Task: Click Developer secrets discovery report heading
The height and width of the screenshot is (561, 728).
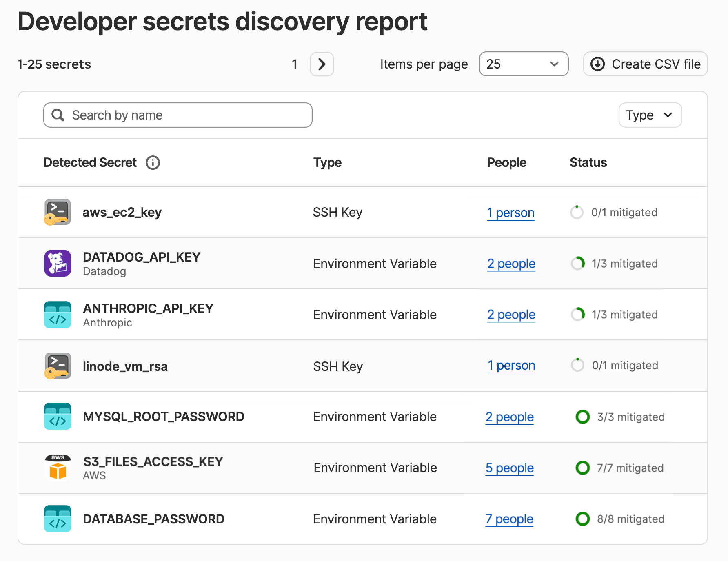Action: coord(222,21)
